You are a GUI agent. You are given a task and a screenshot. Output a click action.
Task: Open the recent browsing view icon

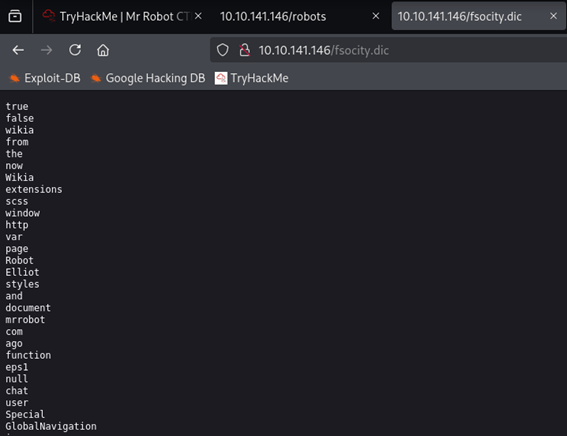15,16
